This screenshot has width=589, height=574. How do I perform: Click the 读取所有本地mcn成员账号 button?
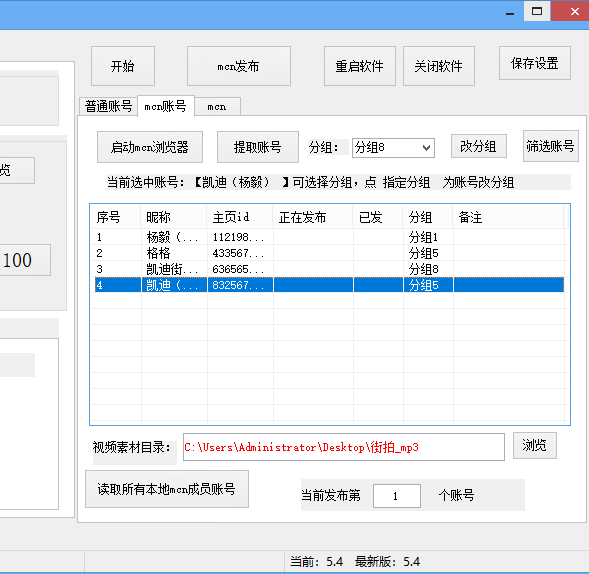tap(167, 489)
